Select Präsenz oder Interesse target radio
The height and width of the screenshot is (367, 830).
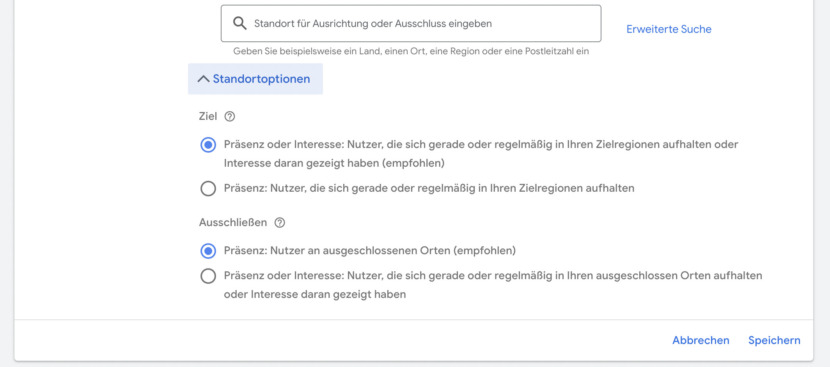[208, 145]
